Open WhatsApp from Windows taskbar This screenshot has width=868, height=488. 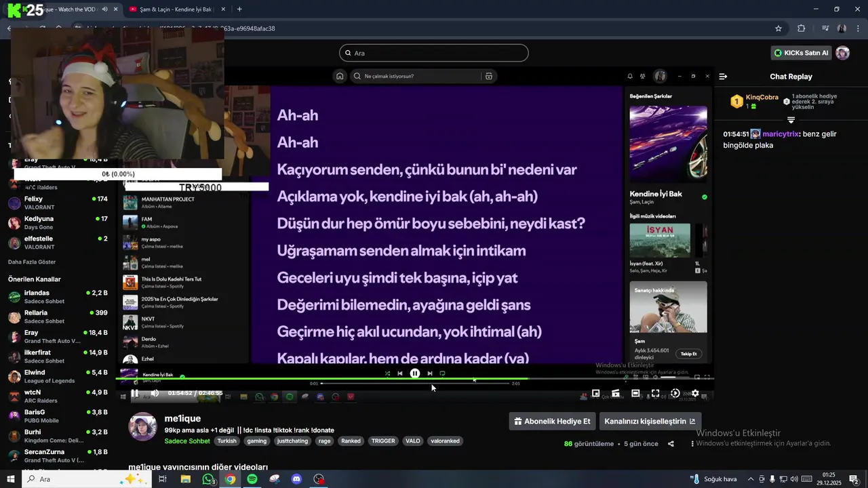(208, 479)
